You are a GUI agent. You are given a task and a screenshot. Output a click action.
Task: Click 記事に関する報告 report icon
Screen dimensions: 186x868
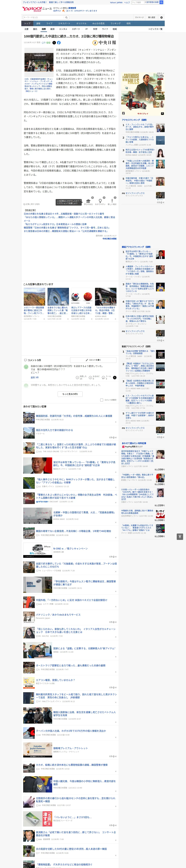[x=31, y=204]
